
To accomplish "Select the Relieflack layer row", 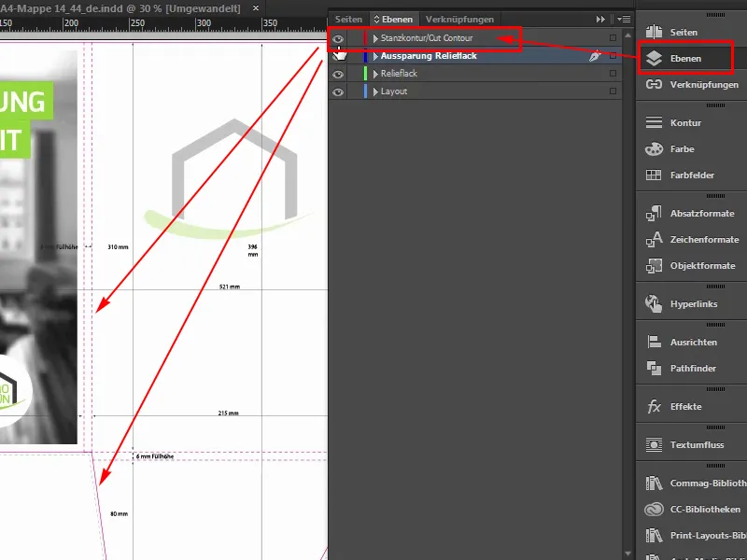I will click(475, 74).
